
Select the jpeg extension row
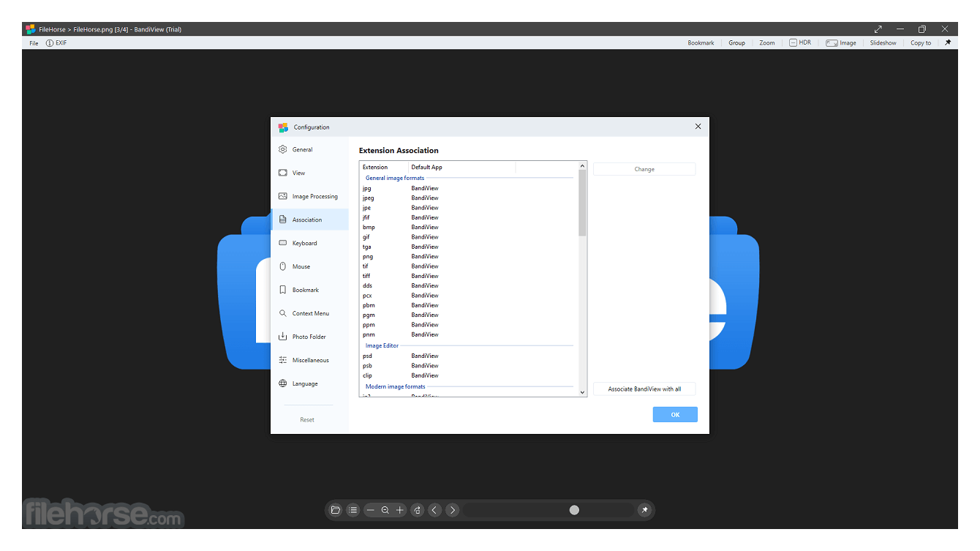coord(468,198)
